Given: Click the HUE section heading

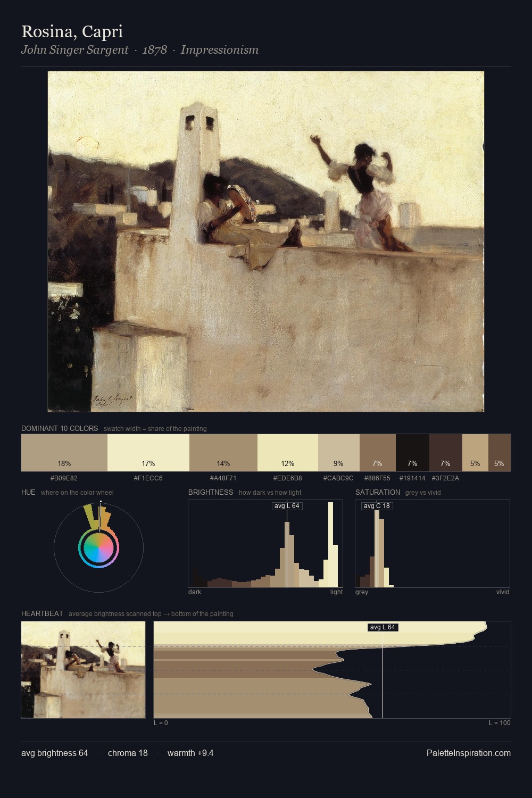Looking at the screenshot, I should click(x=28, y=492).
